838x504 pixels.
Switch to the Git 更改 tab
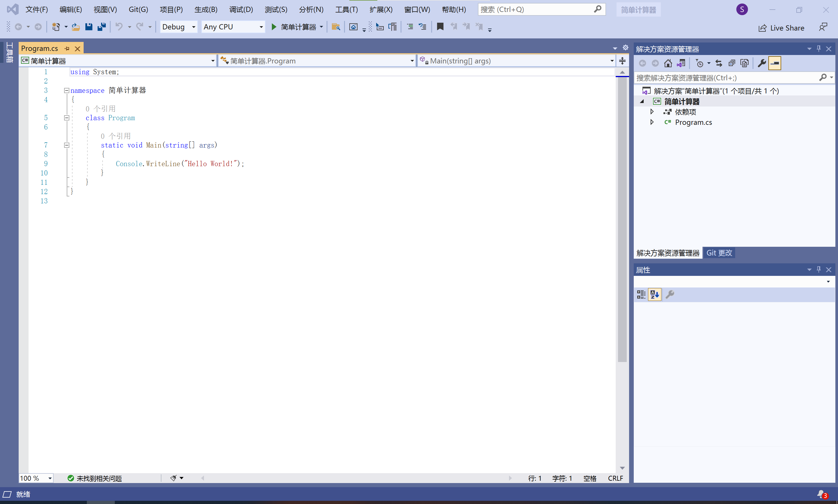point(719,253)
